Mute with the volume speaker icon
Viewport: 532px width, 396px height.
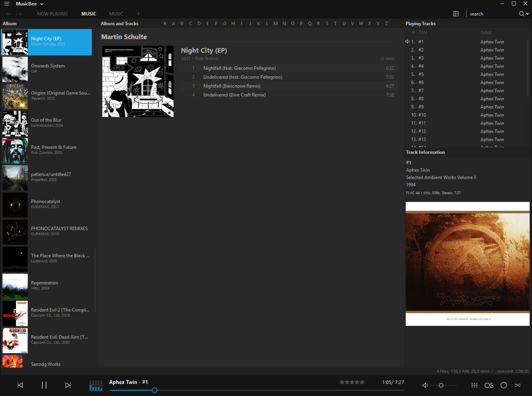tap(425, 385)
